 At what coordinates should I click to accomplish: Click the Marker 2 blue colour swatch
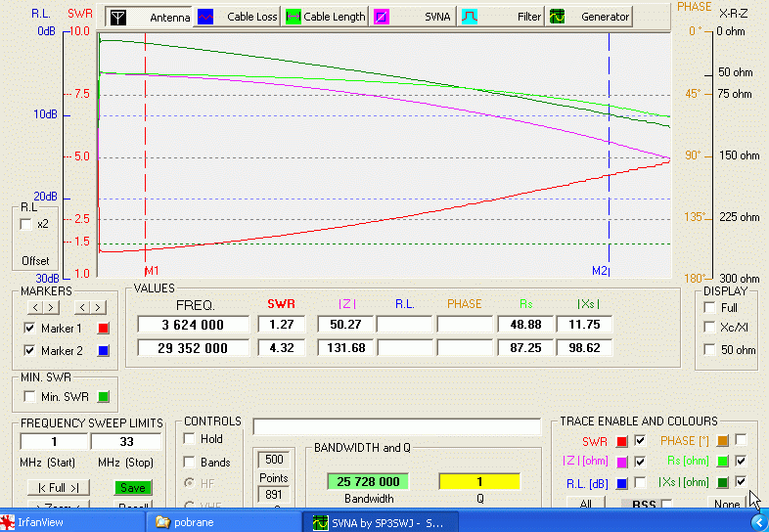click(104, 350)
